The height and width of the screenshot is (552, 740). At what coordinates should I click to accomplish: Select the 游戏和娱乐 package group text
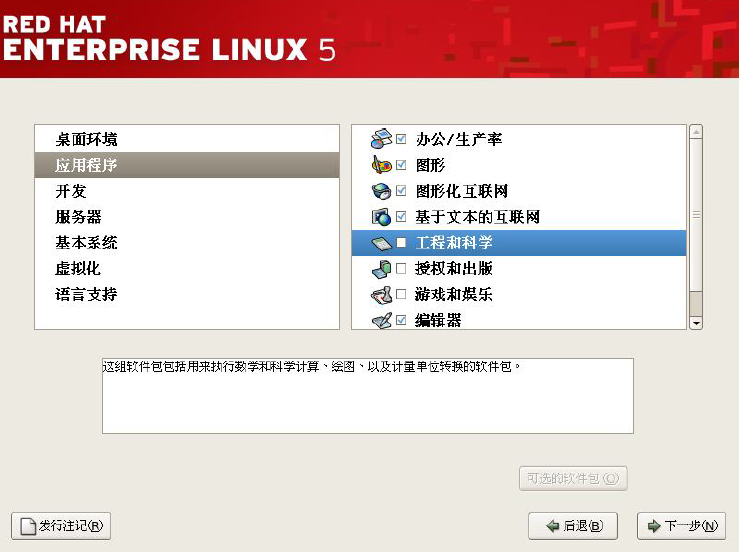tap(454, 294)
